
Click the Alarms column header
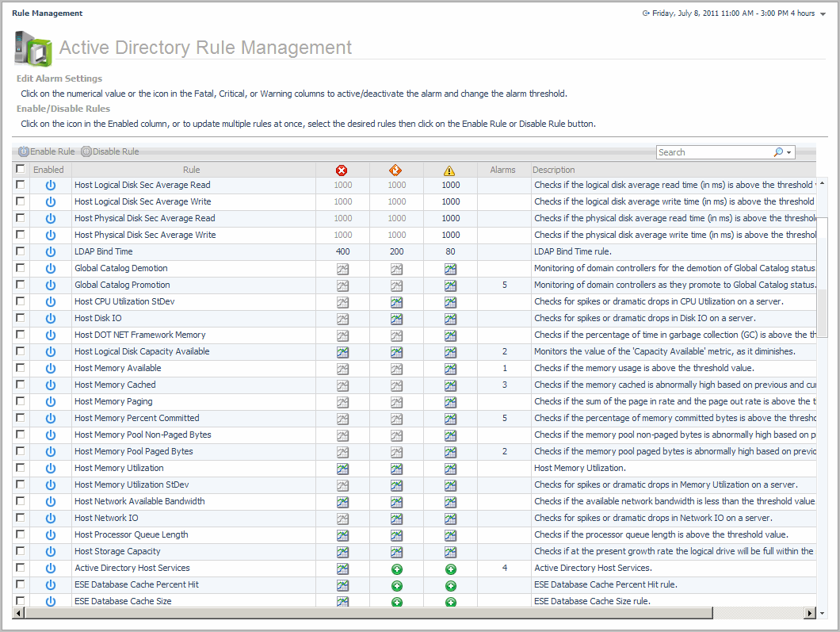coord(503,170)
